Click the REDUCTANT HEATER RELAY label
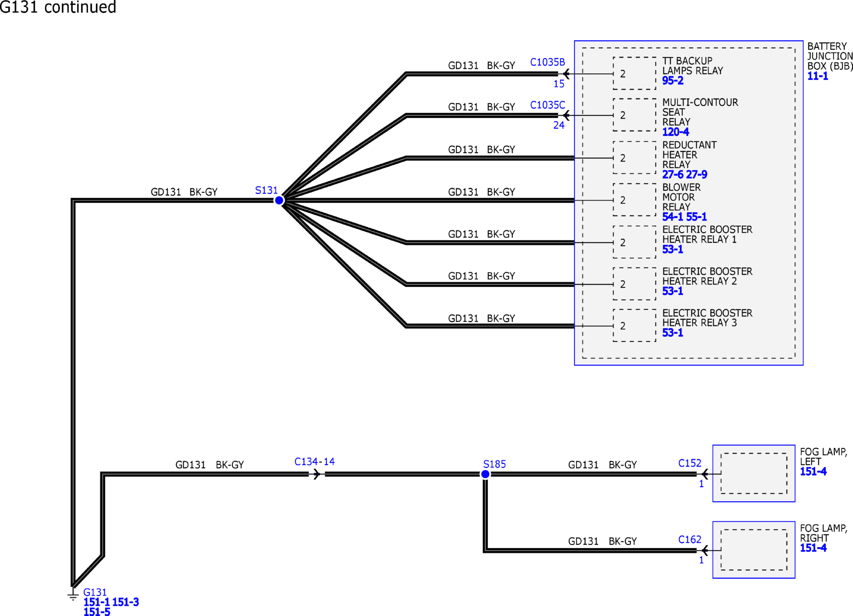 point(689,155)
